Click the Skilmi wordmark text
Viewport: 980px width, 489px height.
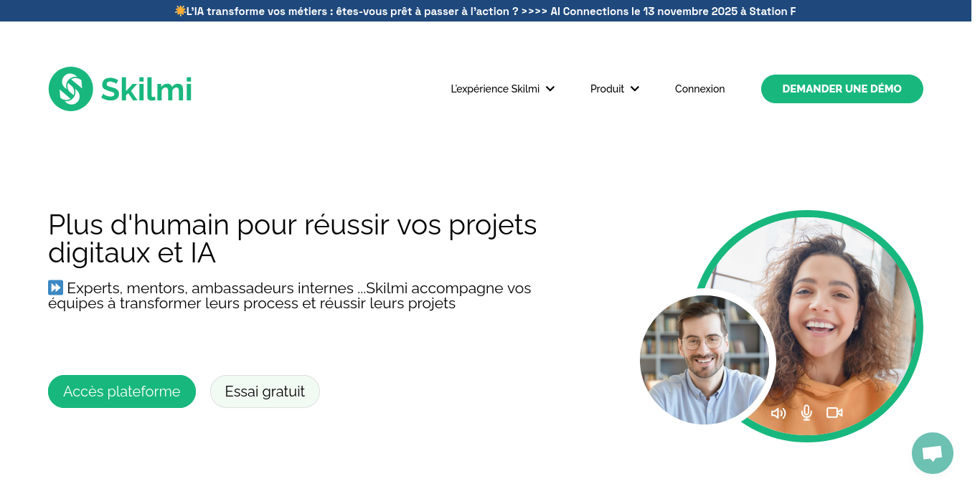click(x=146, y=88)
